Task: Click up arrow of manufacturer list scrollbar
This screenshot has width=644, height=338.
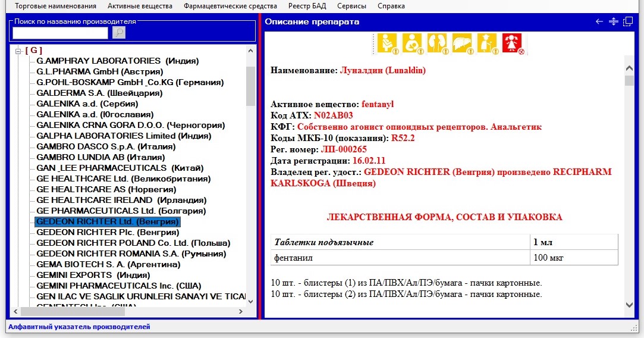Action: click(250, 51)
